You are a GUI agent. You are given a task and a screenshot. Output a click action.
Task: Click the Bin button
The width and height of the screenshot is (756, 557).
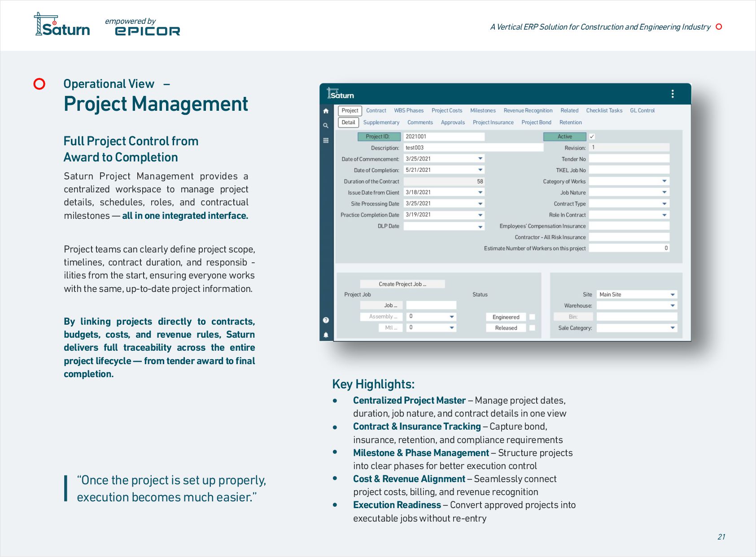coord(573,317)
